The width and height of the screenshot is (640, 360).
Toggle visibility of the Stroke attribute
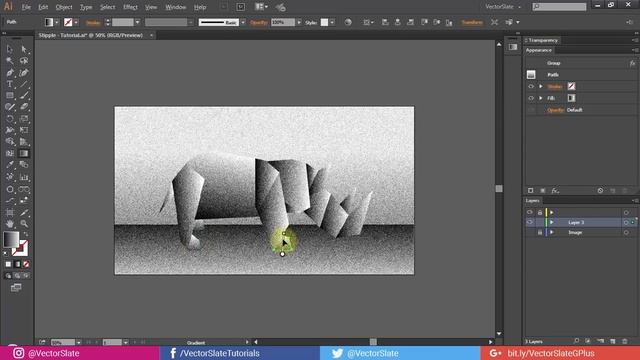[x=531, y=87]
